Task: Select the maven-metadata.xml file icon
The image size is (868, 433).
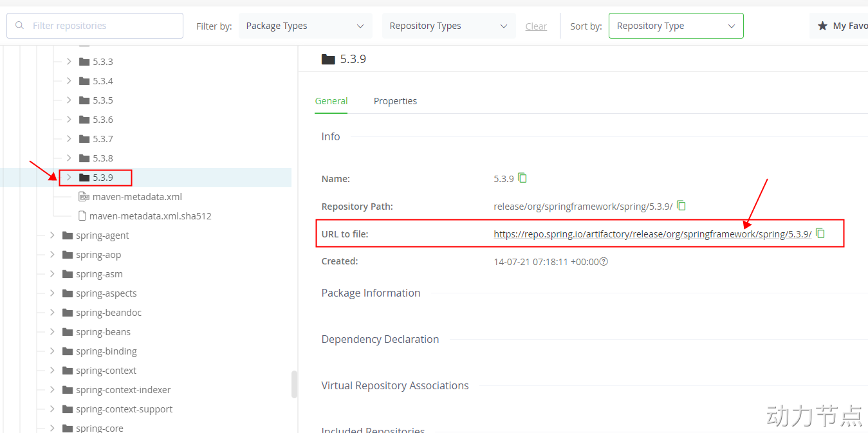Action: tap(83, 197)
